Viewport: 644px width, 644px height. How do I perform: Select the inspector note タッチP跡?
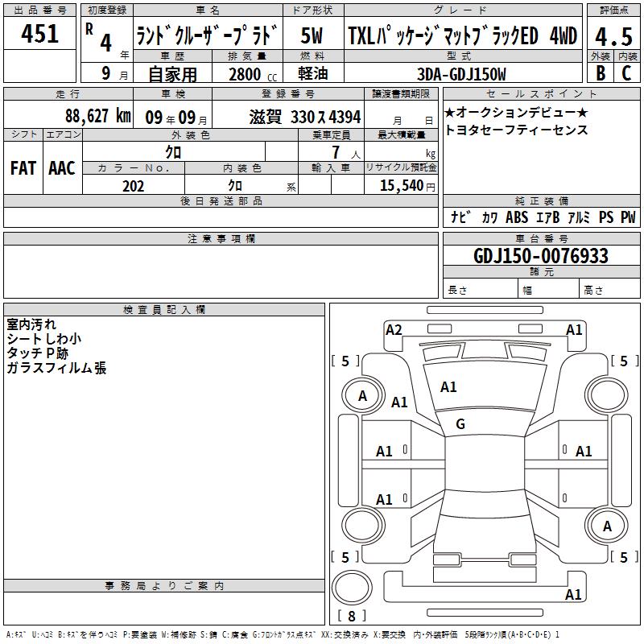(37, 353)
